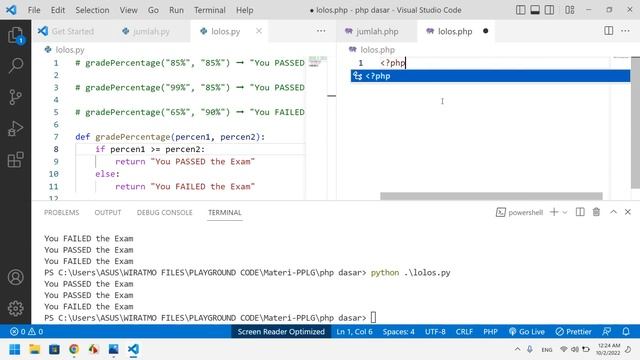The width and height of the screenshot is (640, 360).
Task: Toggle primary side bar layout icon
Action: click(x=520, y=10)
